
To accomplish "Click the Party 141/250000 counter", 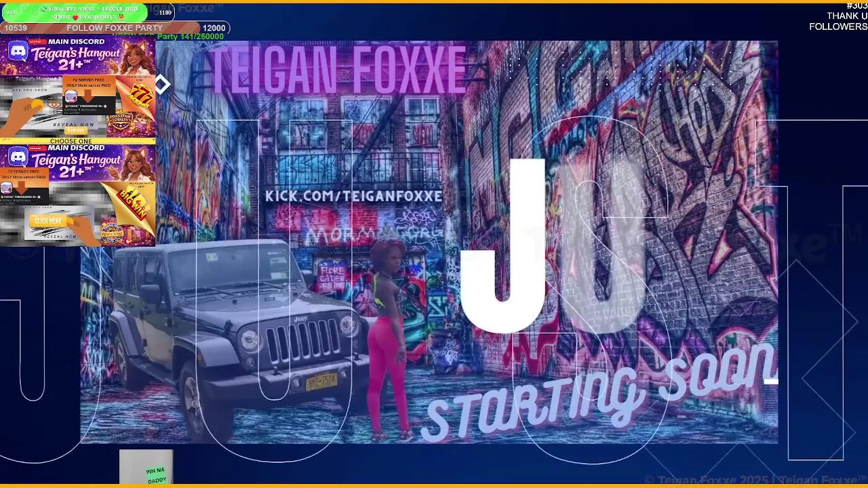I will click(191, 36).
